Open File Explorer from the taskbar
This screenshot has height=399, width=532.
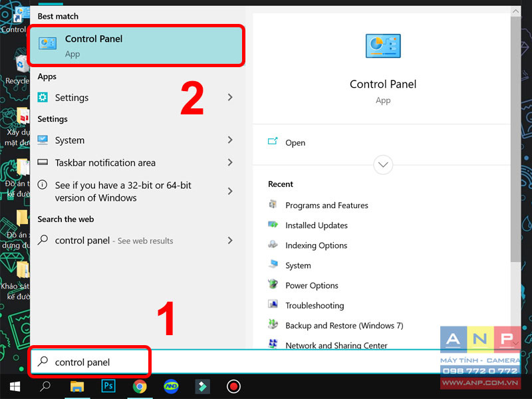(x=77, y=386)
